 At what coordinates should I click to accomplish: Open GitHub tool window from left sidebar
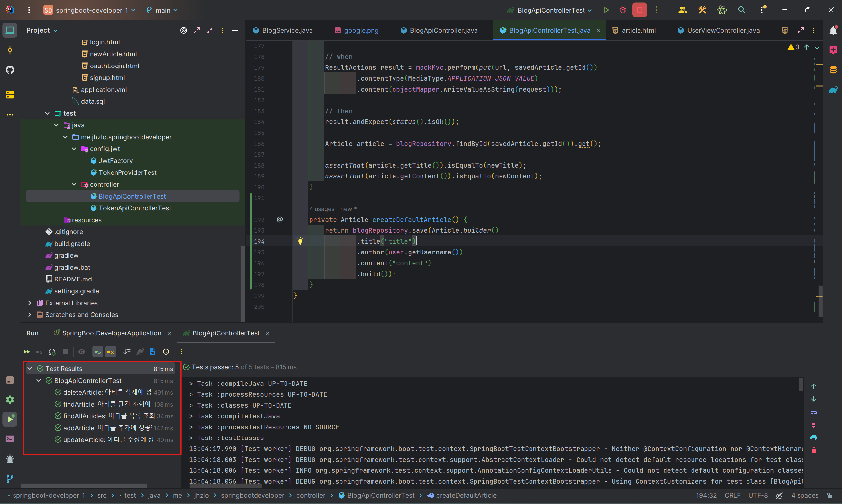click(10, 70)
